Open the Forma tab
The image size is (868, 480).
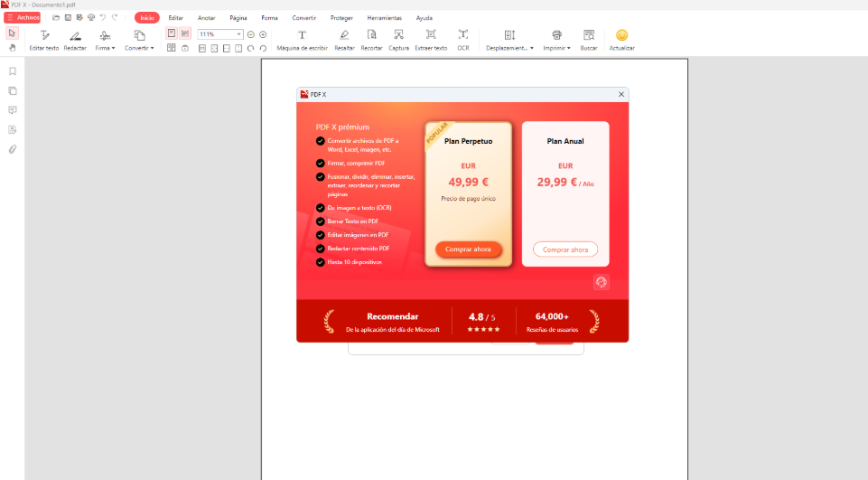[269, 18]
